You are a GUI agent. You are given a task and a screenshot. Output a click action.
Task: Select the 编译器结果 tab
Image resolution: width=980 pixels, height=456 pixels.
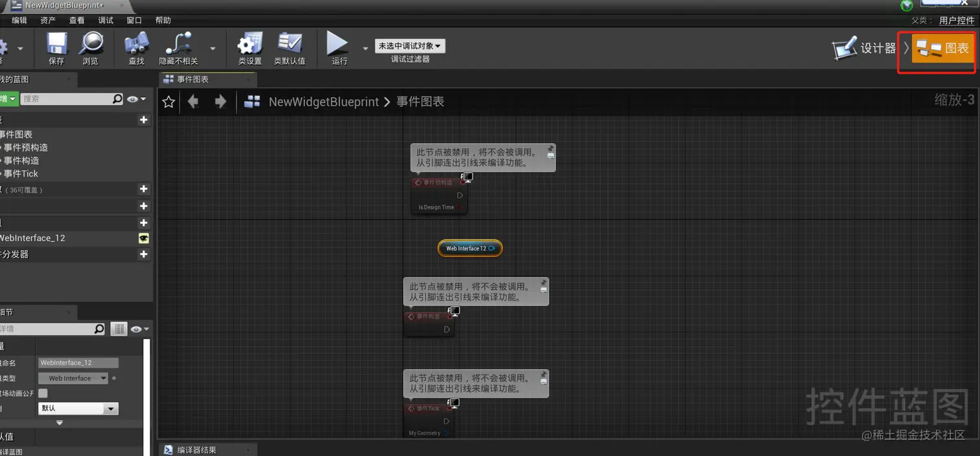click(x=207, y=450)
